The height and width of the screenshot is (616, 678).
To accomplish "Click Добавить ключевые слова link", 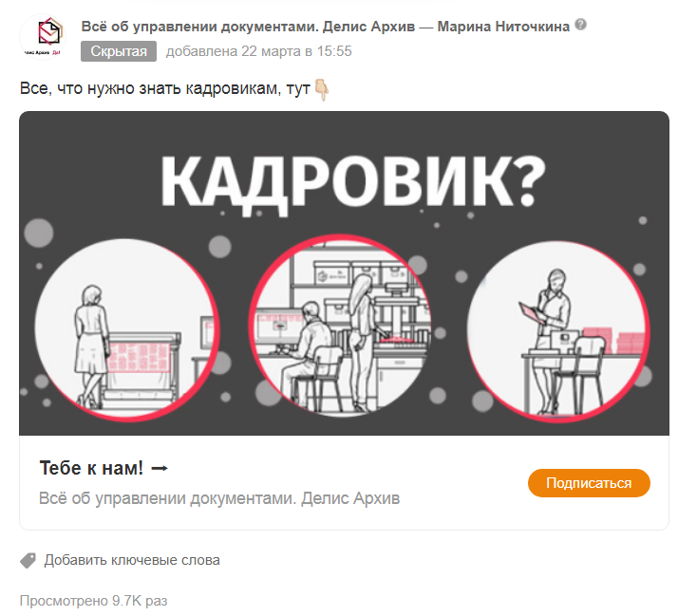I will pos(132,560).
